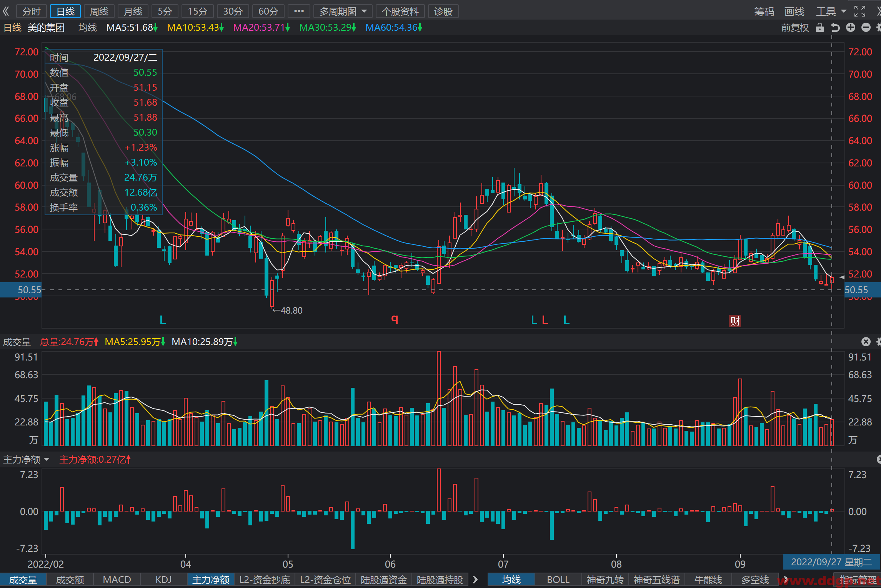Image resolution: width=881 pixels, height=588 pixels.
Task: Select the 5分 minute period
Action: tap(165, 11)
